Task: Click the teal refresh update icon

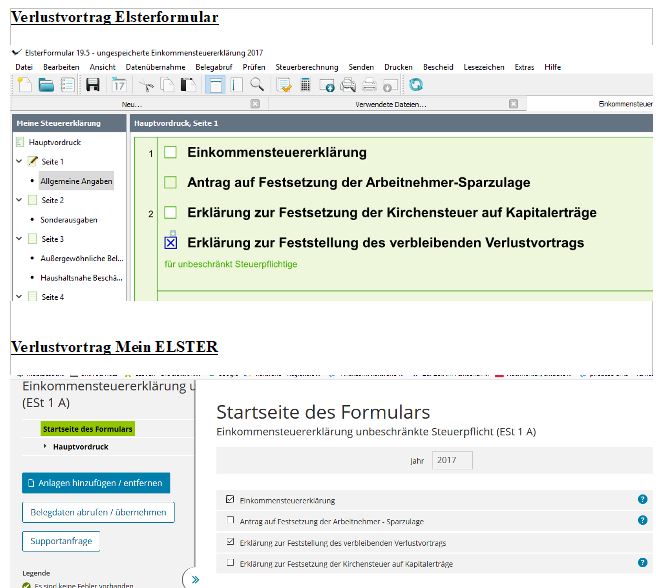Action: pyautogui.click(x=415, y=85)
